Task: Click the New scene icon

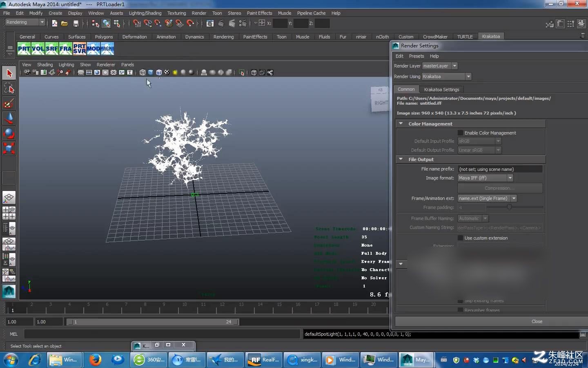Action: tap(54, 23)
